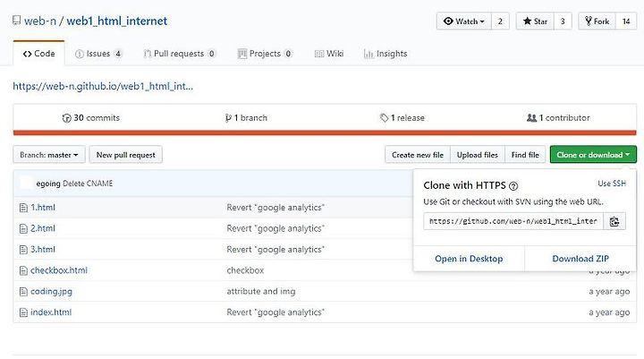Click Open in Desktop

469,259
